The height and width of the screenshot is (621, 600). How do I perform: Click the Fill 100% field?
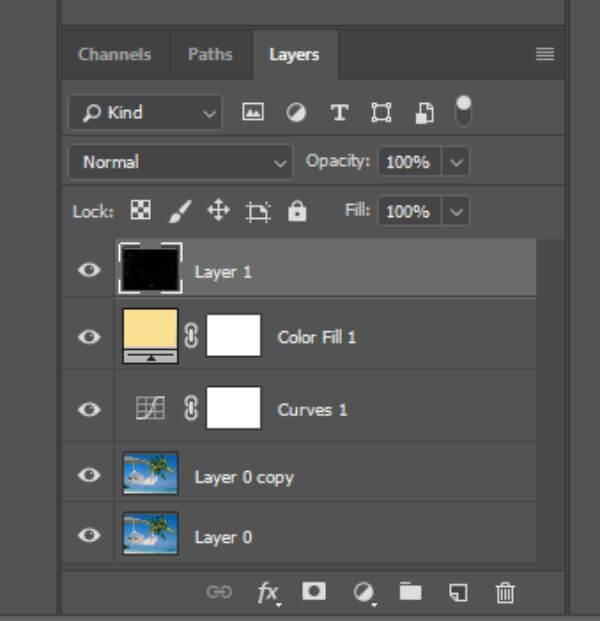[x=410, y=211]
